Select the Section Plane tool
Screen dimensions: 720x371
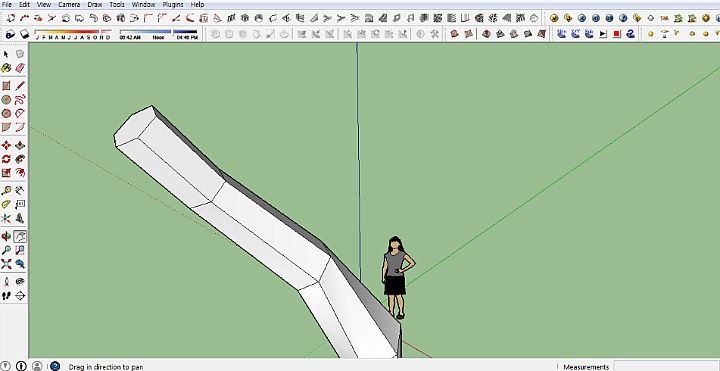pos(20,296)
